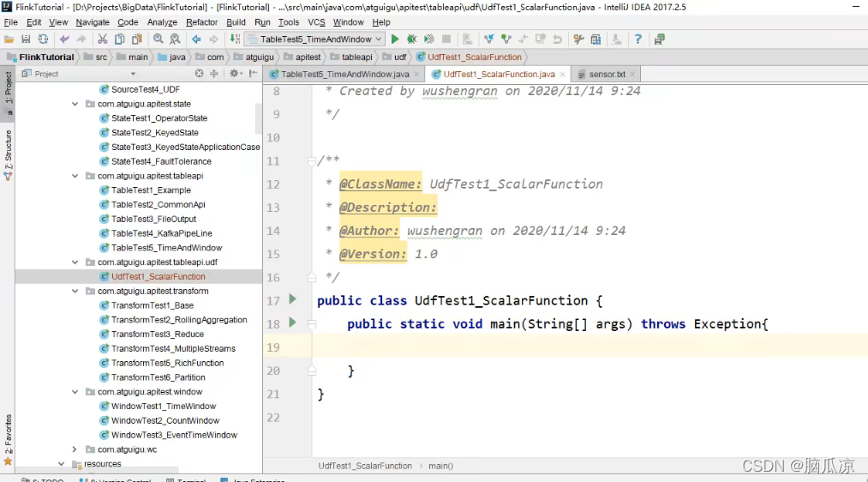Toggle the Structure tool window tab
This screenshot has height=482, width=868.
pyautogui.click(x=8, y=154)
